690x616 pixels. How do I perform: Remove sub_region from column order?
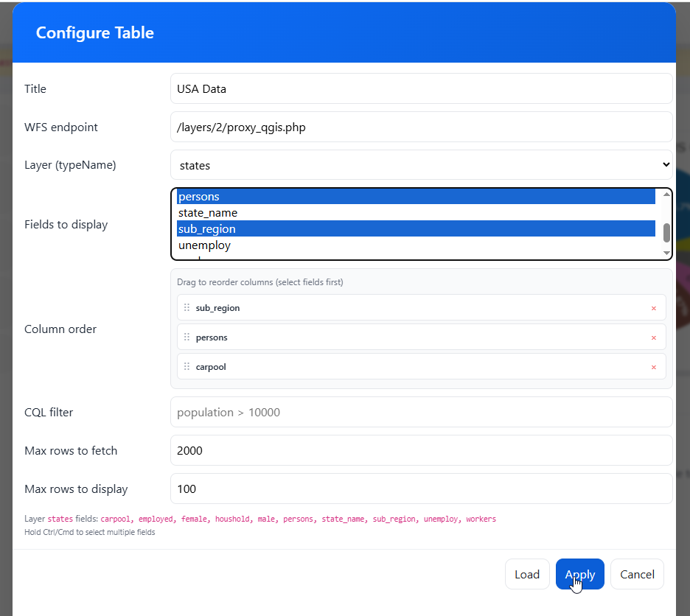(653, 308)
